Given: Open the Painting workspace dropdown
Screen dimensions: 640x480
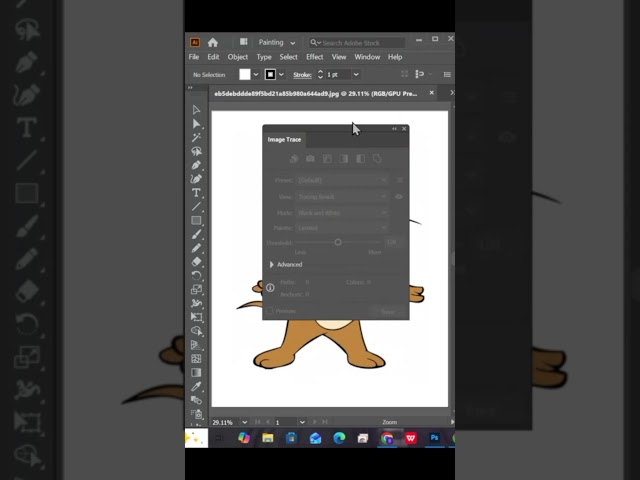Looking at the screenshot, I should pyautogui.click(x=277, y=42).
